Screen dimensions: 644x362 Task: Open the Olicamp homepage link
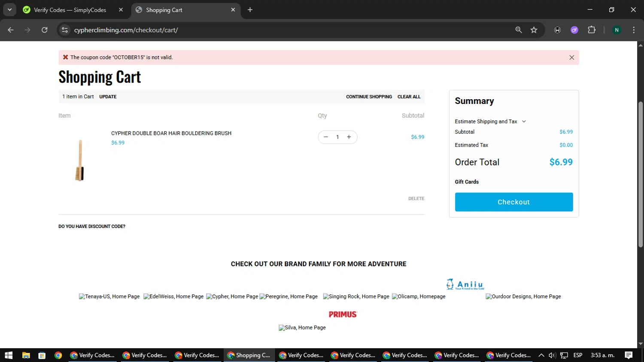pos(419,296)
